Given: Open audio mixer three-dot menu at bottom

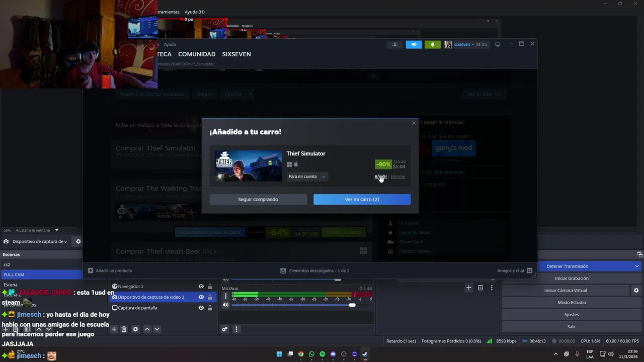Looking at the screenshot, I should [236, 329].
